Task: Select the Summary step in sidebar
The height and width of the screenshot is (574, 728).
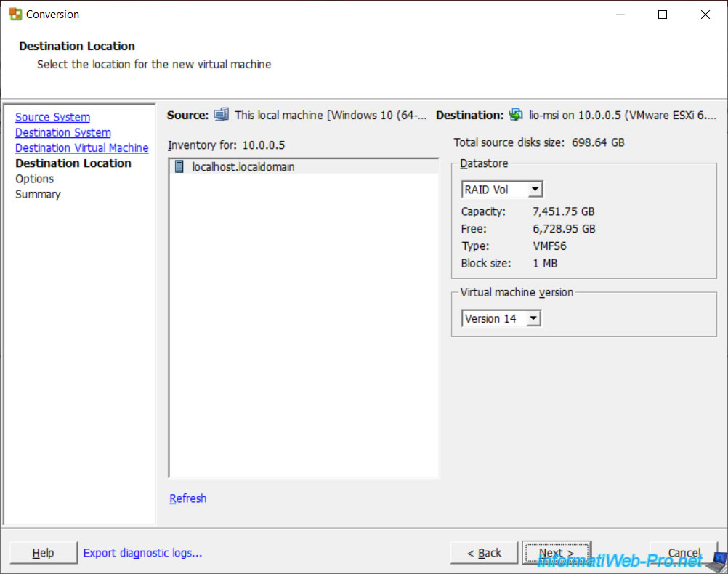Action: tap(38, 194)
